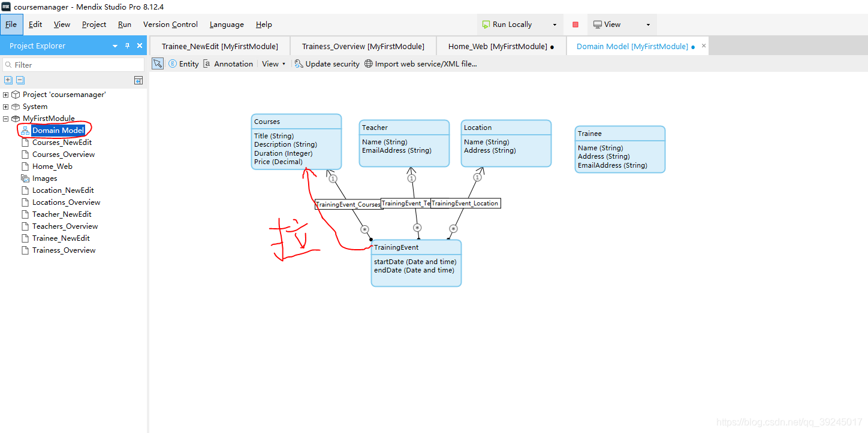Open Home_Web page in tree
This screenshot has width=868, height=433.
(52, 166)
